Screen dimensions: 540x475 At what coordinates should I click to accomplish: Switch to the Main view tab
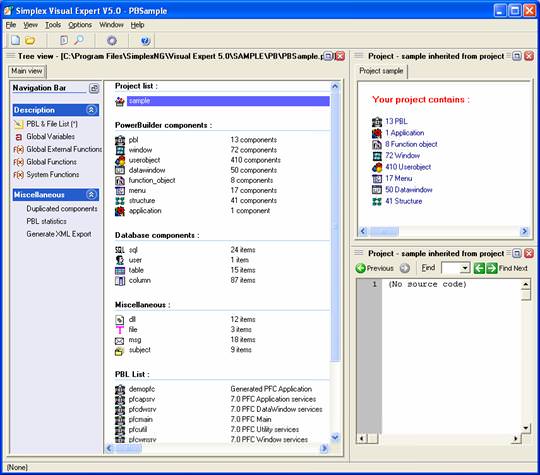[x=27, y=71]
